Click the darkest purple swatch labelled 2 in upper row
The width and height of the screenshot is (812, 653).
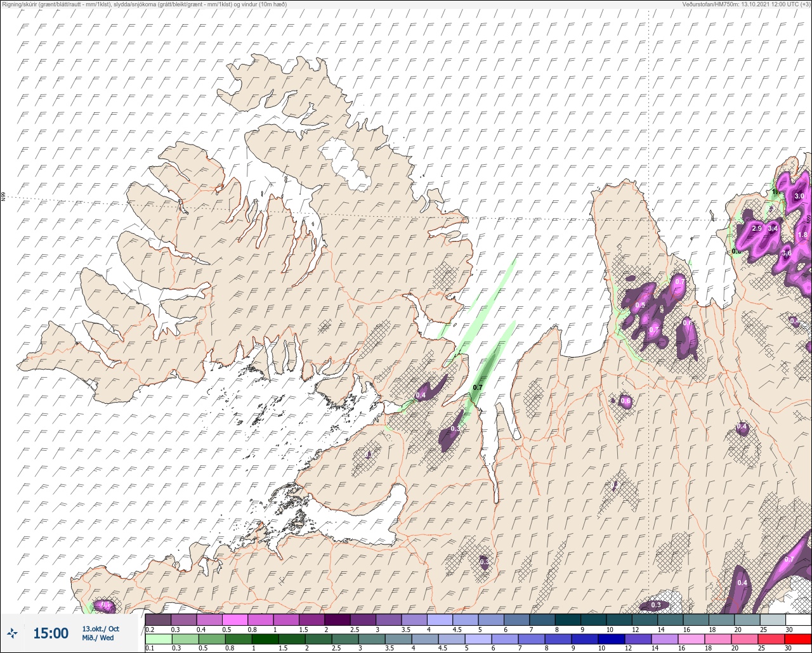point(337,619)
